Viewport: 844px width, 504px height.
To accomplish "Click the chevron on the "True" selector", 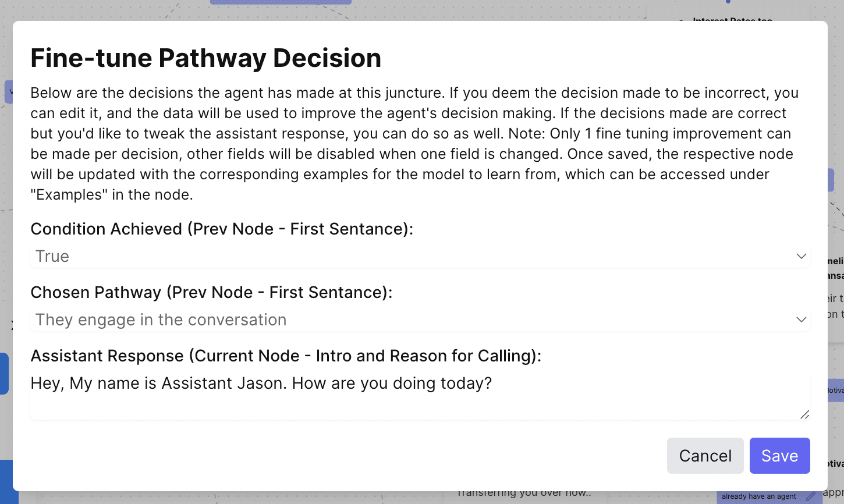I will tap(802, 256).
